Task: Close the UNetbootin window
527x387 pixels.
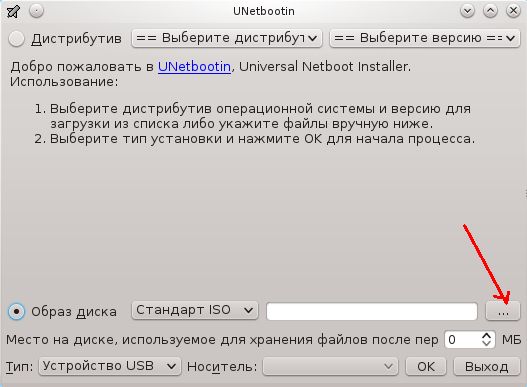Action: coord(513,11)
